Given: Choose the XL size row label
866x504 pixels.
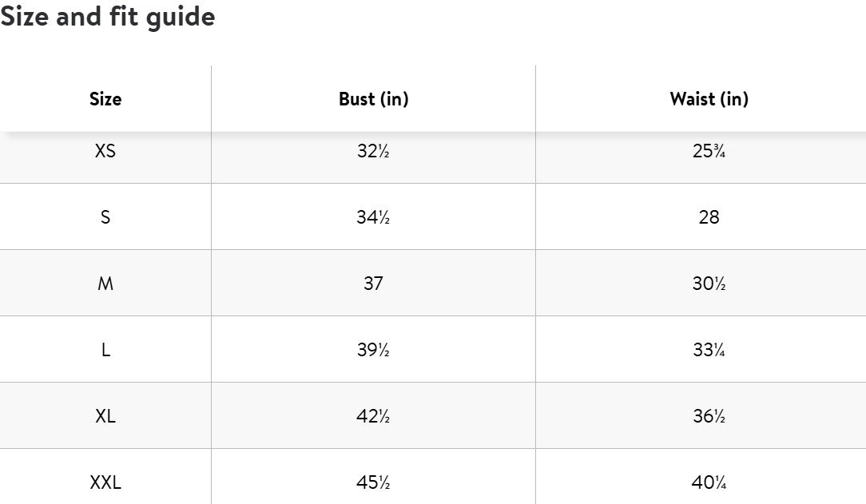Looking at the screenshot, I should [105, 416].
